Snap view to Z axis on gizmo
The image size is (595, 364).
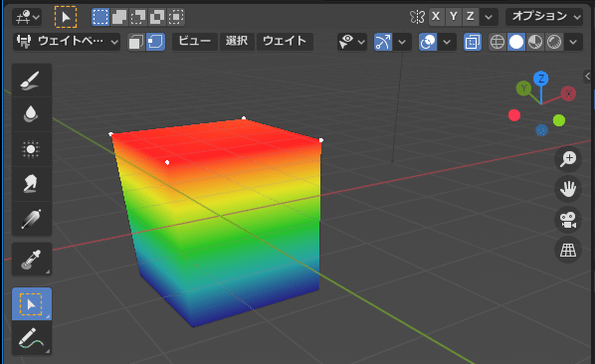(x=541, y=79)
